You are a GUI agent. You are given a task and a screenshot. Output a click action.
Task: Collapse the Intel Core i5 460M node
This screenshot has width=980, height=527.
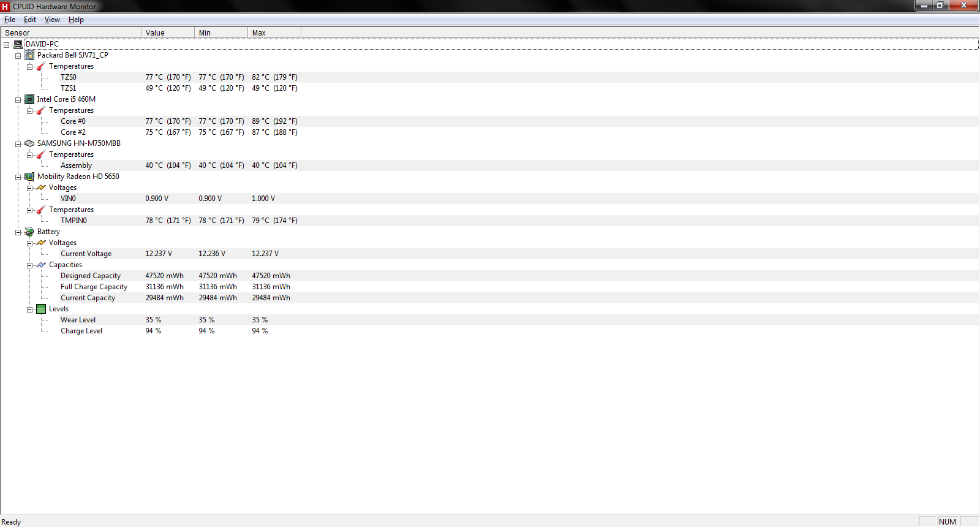[18, 100]
